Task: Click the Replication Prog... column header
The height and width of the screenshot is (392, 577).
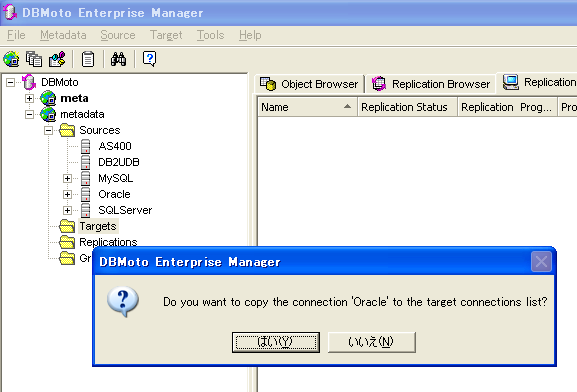Action: point(507,107)
